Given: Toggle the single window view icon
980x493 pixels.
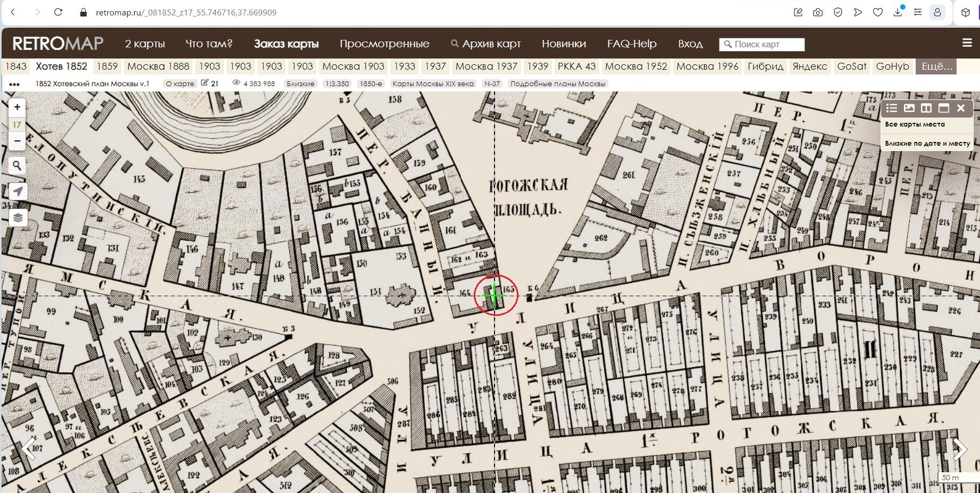Looking at the screenshot, I should [944, 108].
